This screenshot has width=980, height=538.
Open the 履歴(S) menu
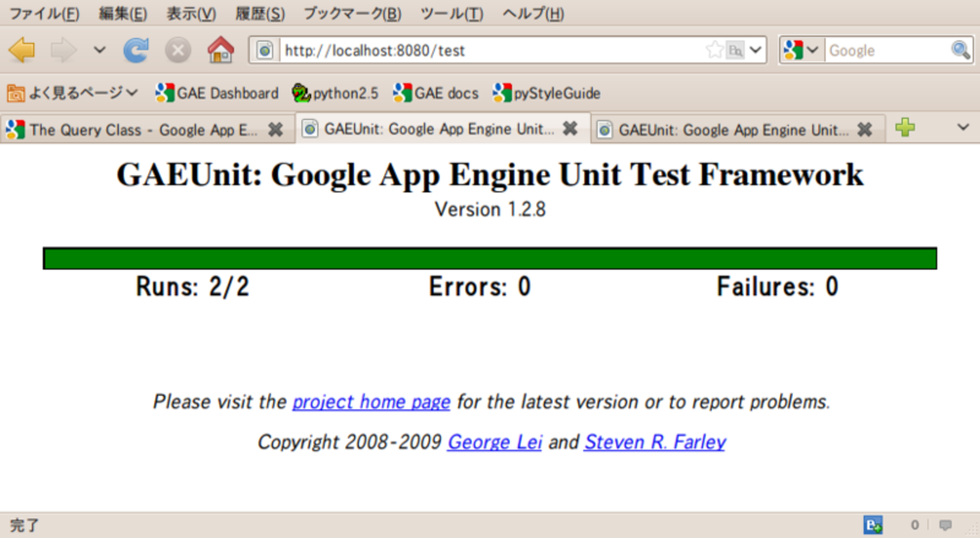260,14
